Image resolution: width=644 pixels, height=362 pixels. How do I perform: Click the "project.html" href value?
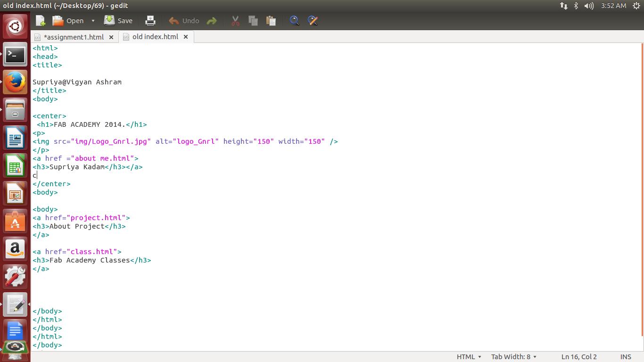click(98, 218)
